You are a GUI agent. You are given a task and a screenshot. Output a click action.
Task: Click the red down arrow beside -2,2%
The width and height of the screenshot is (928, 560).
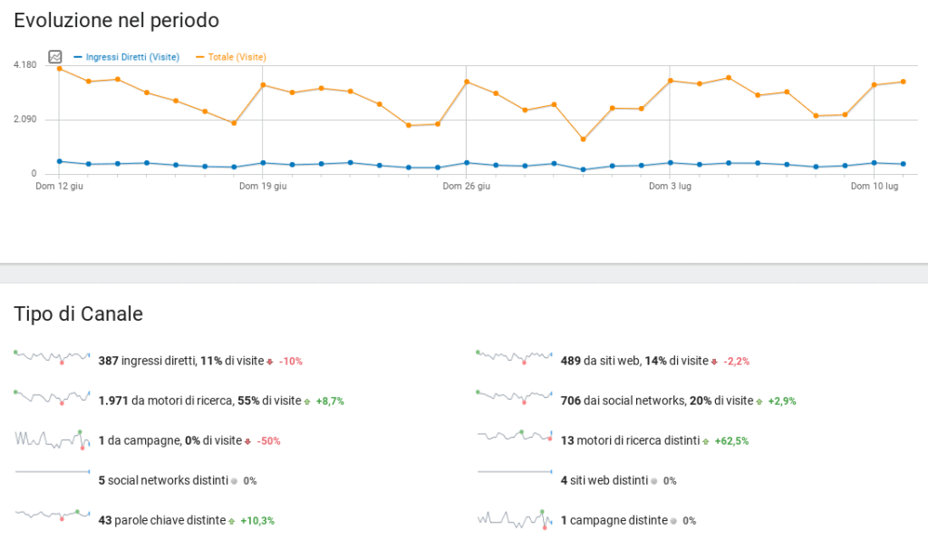tap(714, 362)
